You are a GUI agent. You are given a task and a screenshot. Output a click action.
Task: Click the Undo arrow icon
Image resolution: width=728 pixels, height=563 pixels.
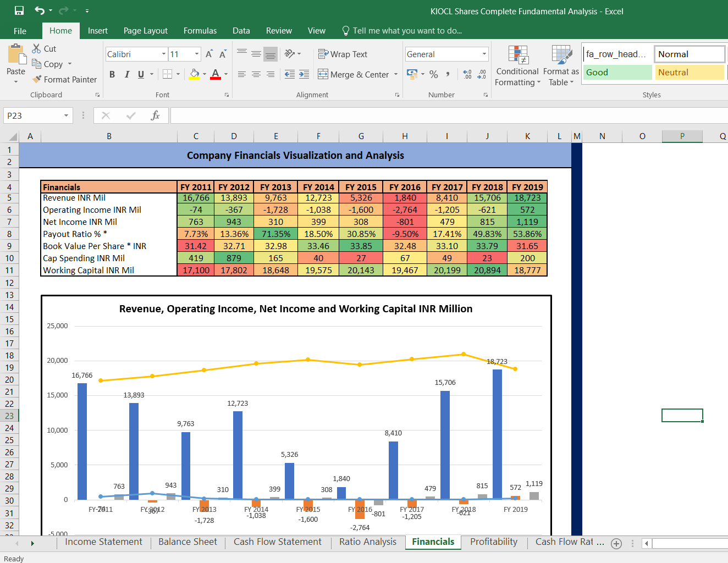tap(40, 10)
